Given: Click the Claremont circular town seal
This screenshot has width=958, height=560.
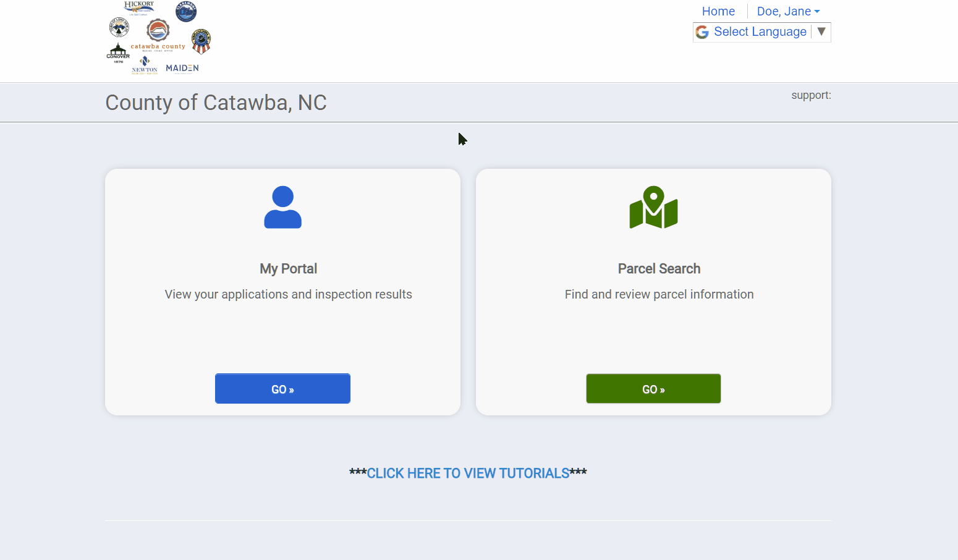Looking at the screenshot, I should [x=185, y=11].
